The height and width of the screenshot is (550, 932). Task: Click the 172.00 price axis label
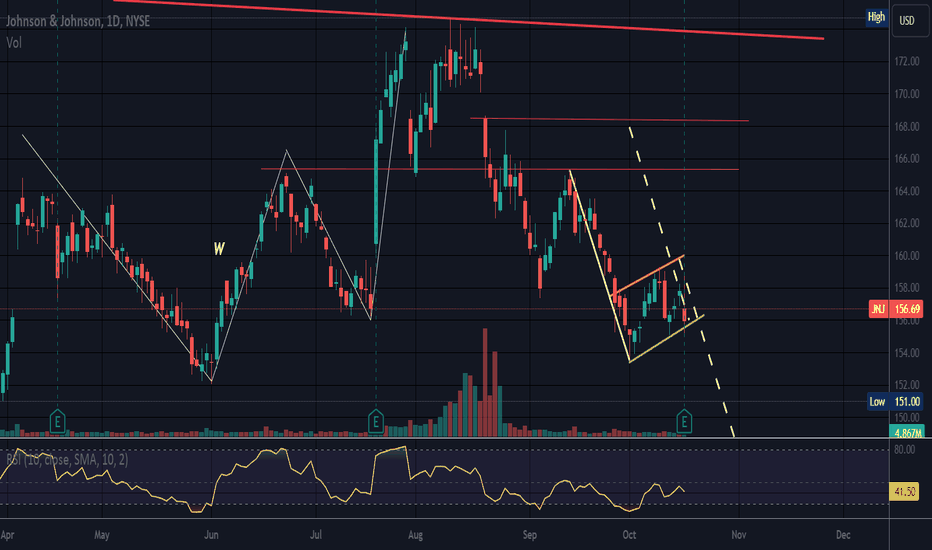click(x=907, y=61)
